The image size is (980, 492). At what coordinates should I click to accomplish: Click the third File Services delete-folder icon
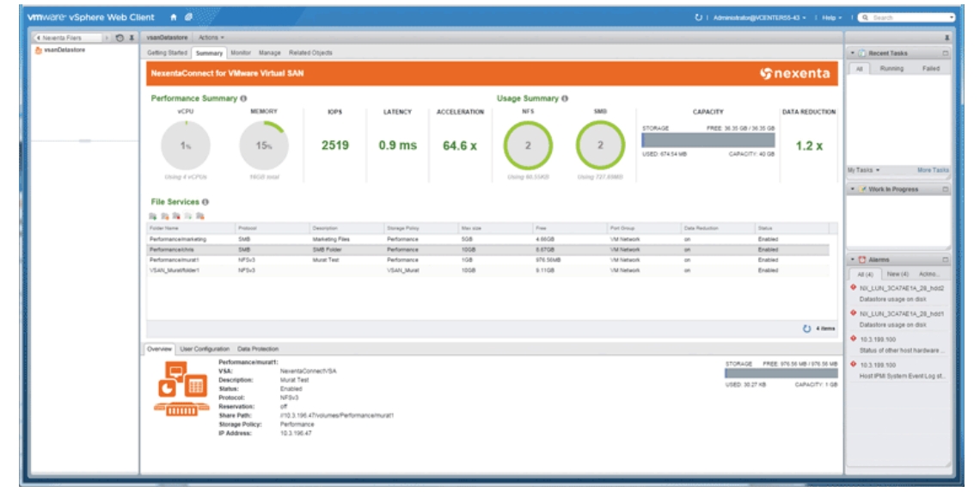(176, 216)
